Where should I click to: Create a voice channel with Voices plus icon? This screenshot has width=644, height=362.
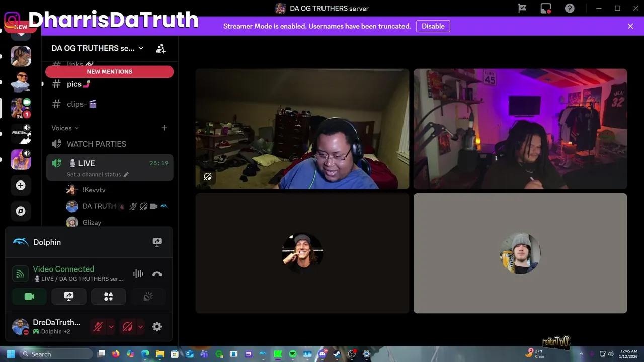pyautogui.click(x=164, y=128)
